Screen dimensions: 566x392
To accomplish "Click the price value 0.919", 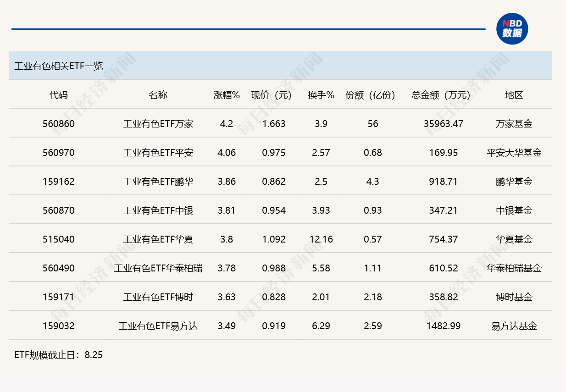I will (274, 326).
